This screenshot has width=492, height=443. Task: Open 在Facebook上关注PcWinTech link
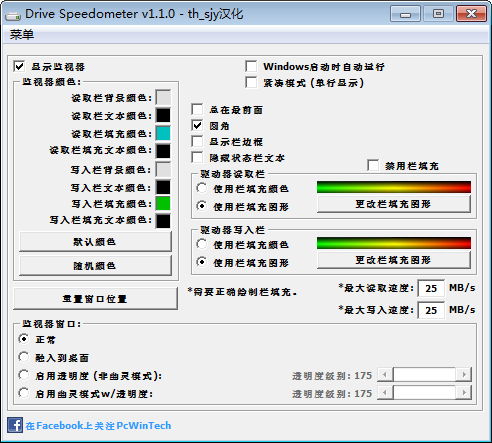[98, 426]
